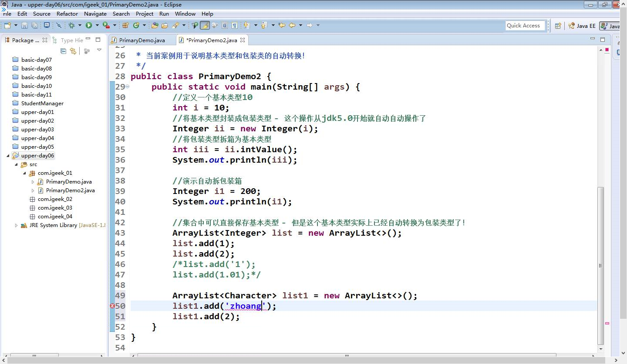Switch to the PrimaryDemo.java editor tab
Image resolution: width=627 pixels, height=364 pixels.
[142, 40]
